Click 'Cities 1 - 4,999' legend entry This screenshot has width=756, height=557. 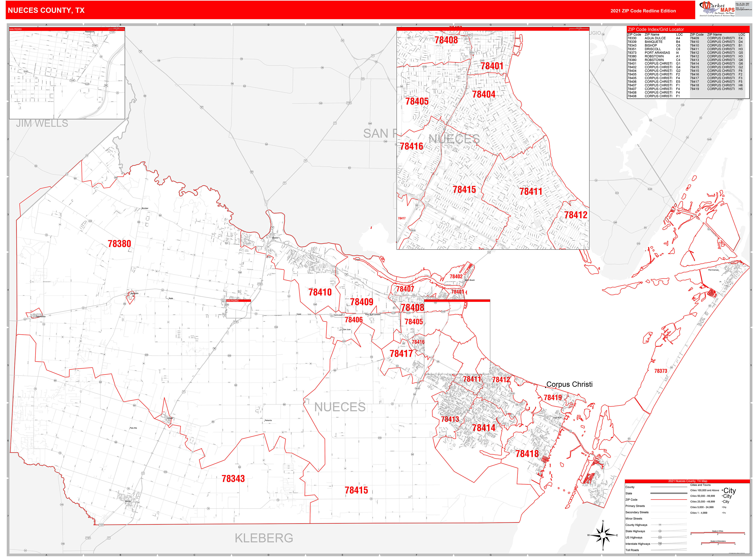pos(699,513)
